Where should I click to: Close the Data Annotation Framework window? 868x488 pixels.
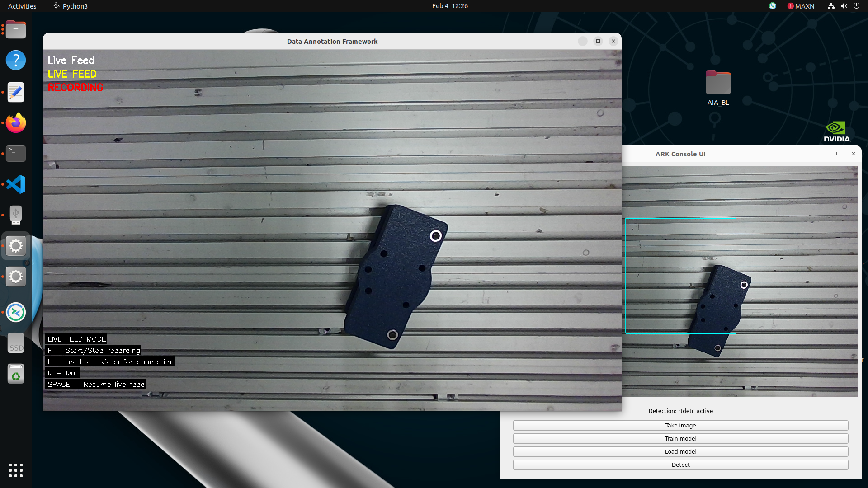point(613,41)
